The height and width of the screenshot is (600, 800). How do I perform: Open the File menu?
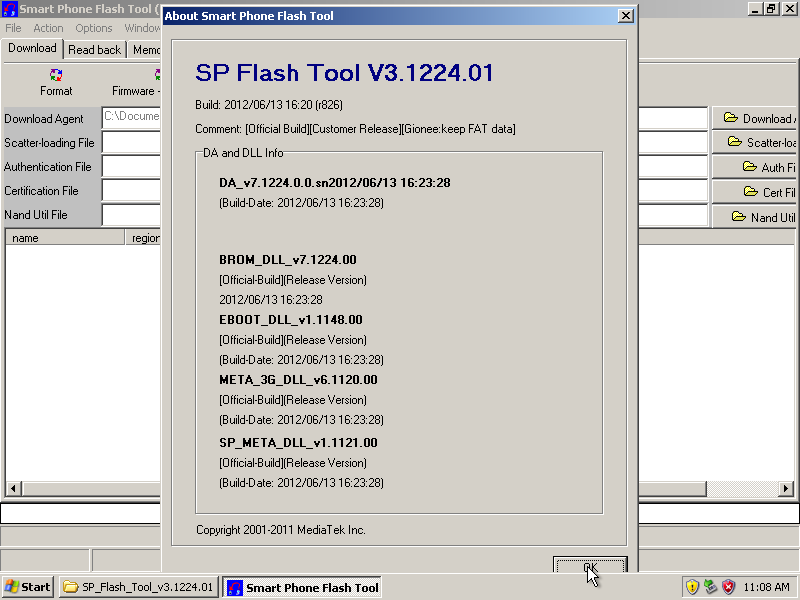[x=13, y=28]
